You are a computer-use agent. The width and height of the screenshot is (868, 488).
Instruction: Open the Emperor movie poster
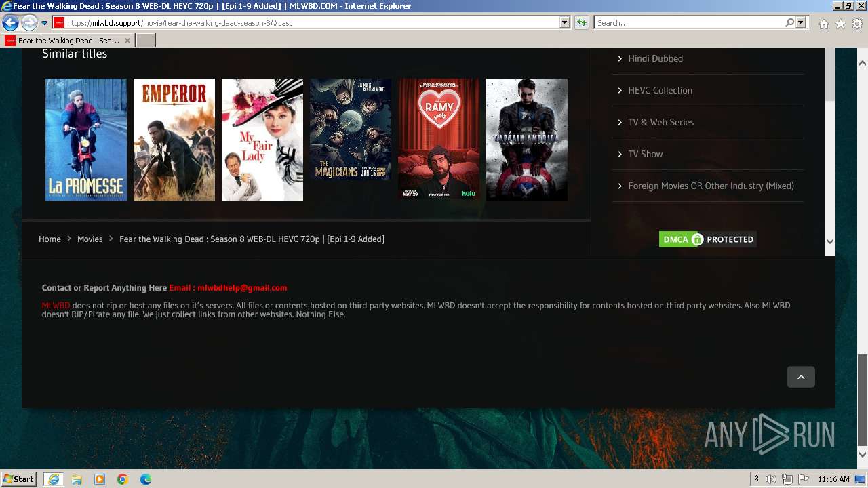[x=174, y=140]
